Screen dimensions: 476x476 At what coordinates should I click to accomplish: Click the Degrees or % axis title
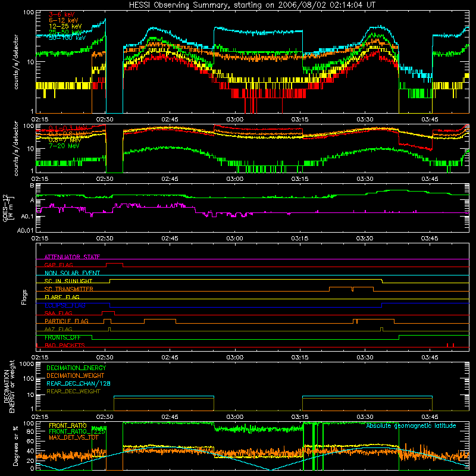[x=15, y=446]
